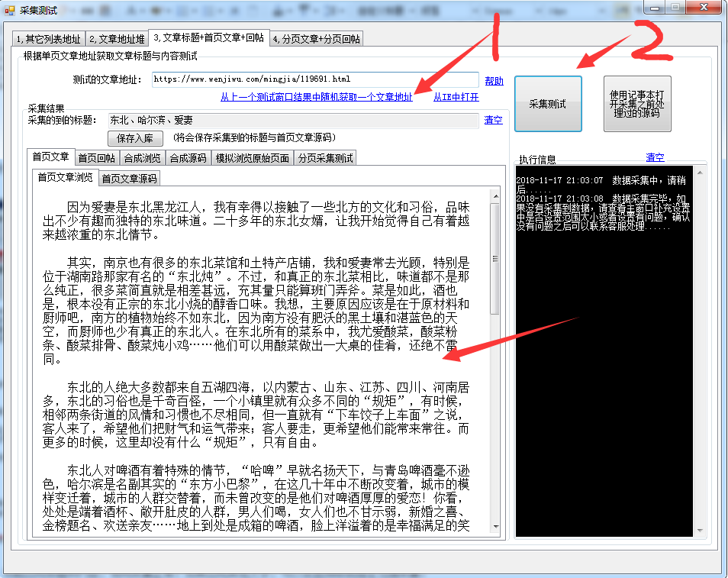The image size is (728, 578).
Task: Focus the 测试的文章地址 URL input field
Action: coord(315,79)
